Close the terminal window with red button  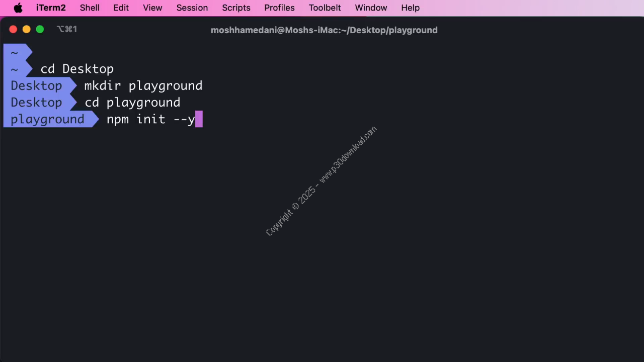pos(13,30)
